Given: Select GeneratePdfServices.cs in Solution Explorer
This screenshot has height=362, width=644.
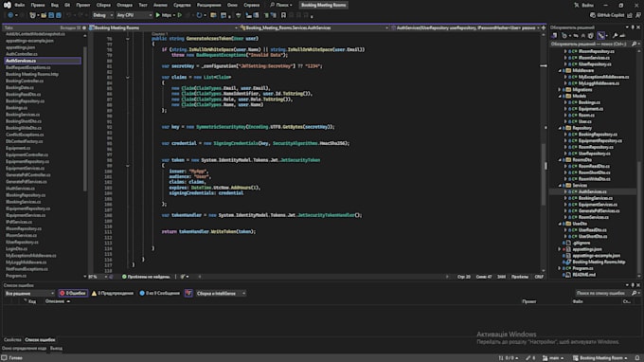Looking at the screenshot, I should point(599,210).
